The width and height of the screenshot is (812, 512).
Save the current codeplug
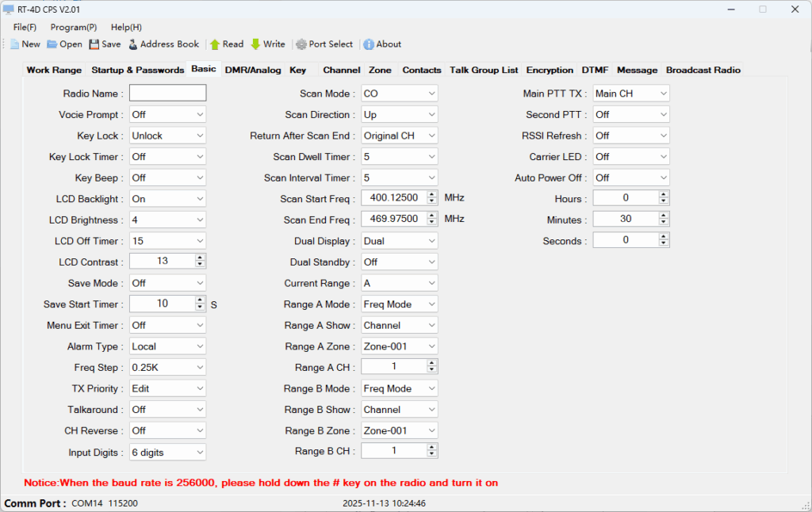[x=104, y=44]
